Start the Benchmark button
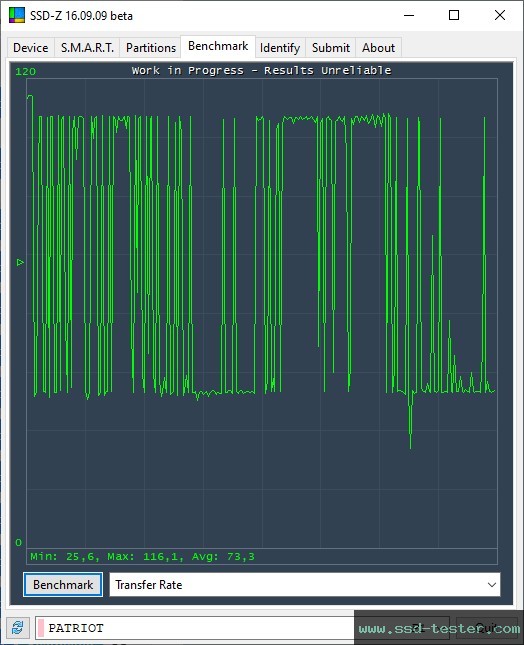The width and height of the screenshot is (524, 645). pos(63,585)
